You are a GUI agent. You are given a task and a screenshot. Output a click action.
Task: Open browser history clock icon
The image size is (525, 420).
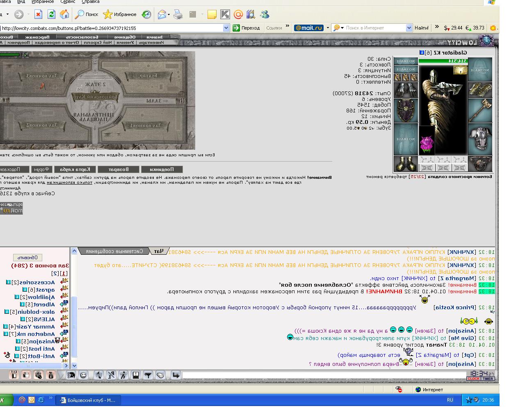[146, 15]
